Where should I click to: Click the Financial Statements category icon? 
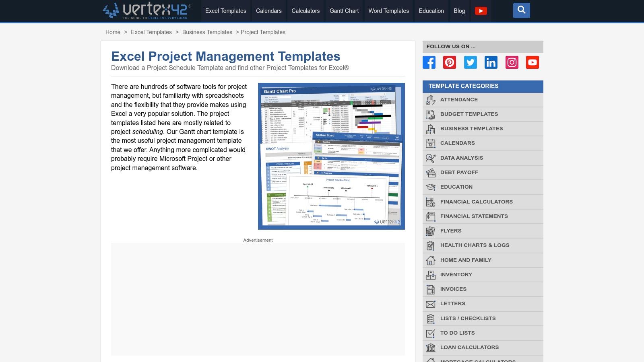click(431, 216)
